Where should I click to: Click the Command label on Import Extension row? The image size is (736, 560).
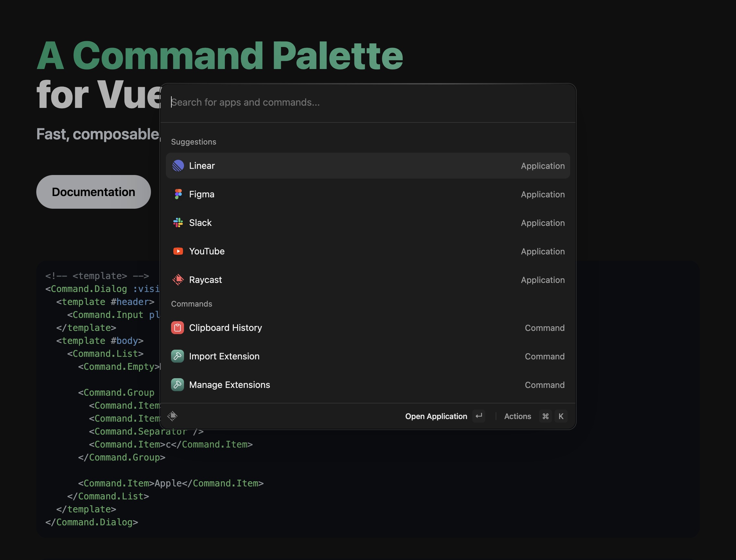(545, 356)
